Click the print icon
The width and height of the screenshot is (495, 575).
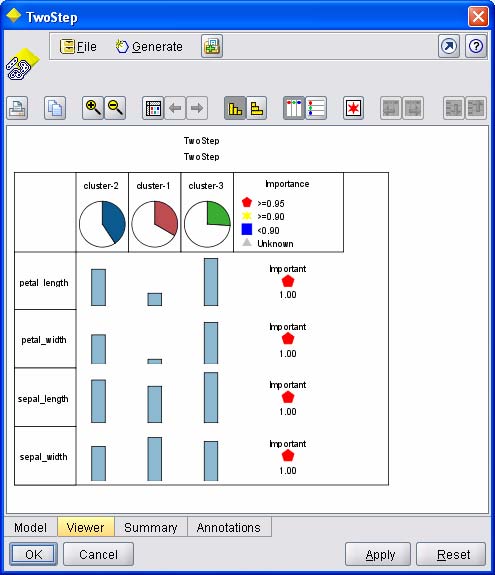point(17,108)
